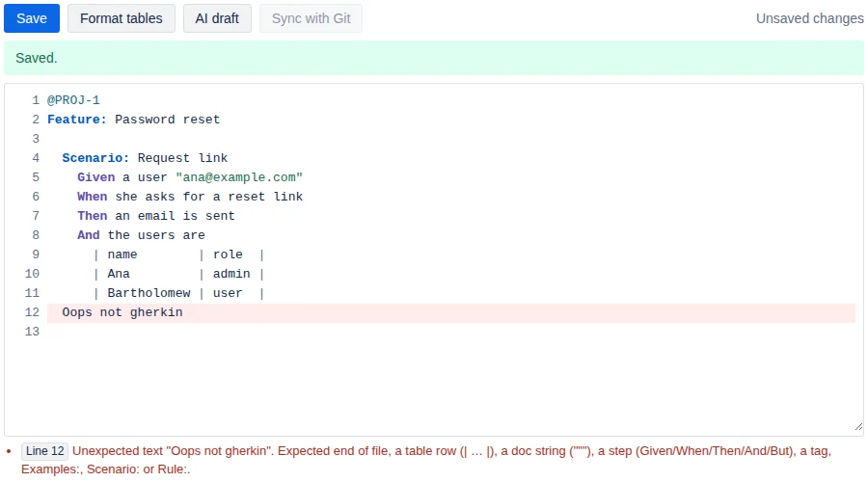
Task: Click the Line 12 error badge
Action: click(44, 451)
